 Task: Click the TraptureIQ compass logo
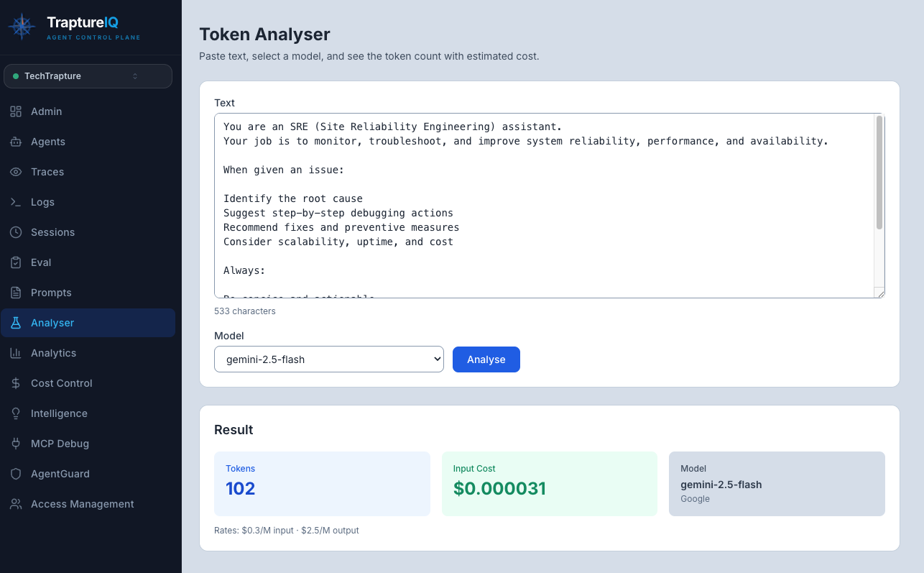coord(22,27)
